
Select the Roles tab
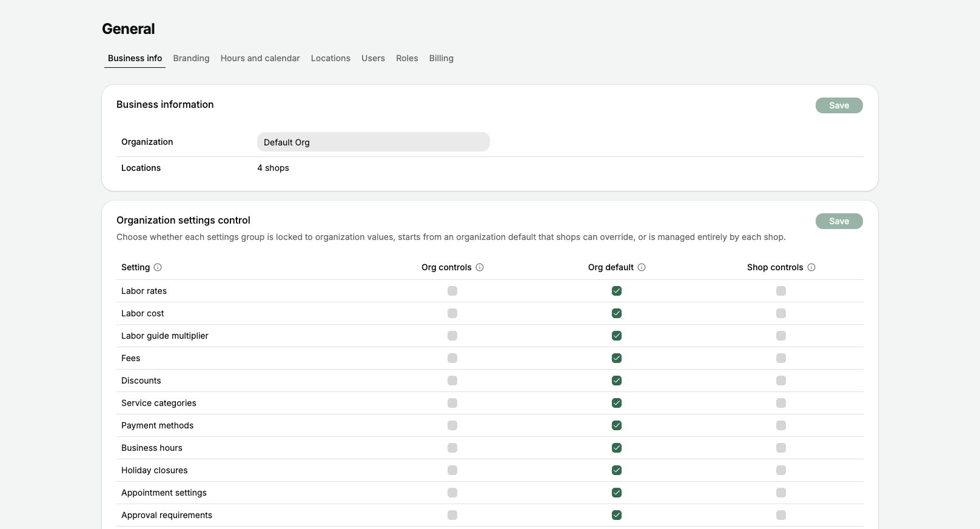[x=407, y=58]
